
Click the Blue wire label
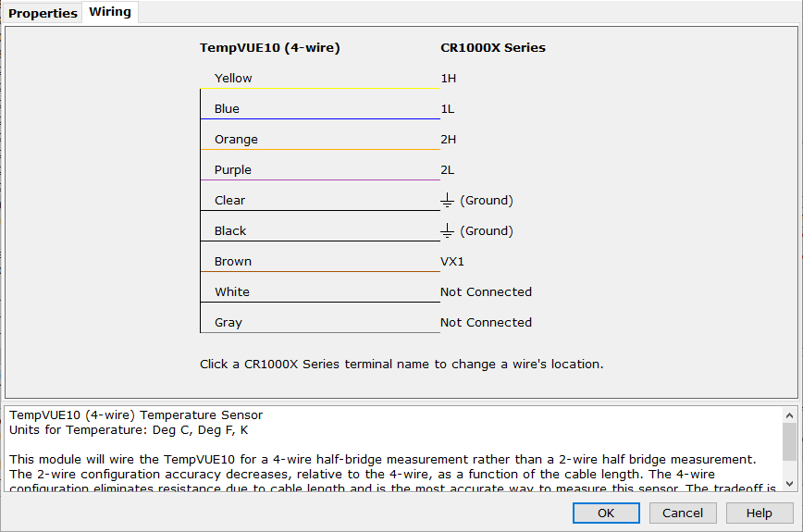click(227, 109)
